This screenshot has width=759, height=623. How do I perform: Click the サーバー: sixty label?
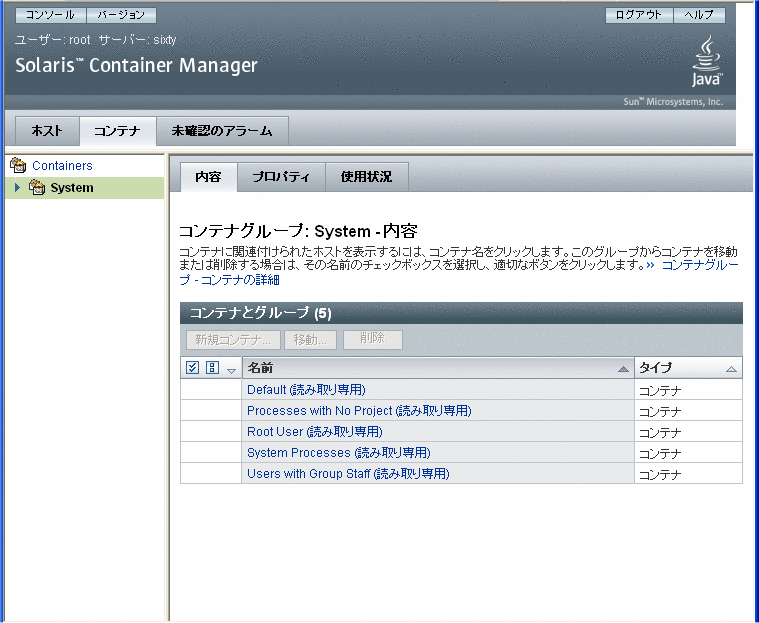(137, 40)
